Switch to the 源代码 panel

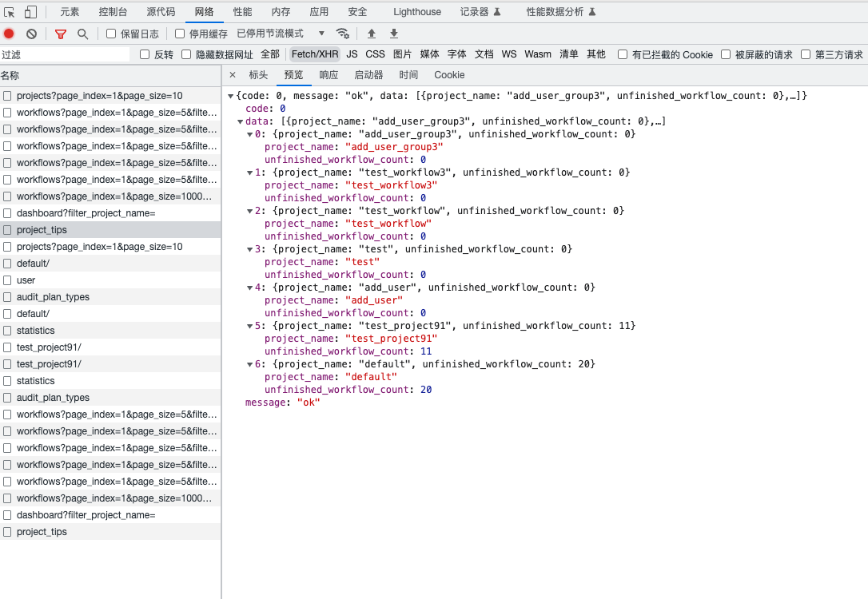(161, 12)
